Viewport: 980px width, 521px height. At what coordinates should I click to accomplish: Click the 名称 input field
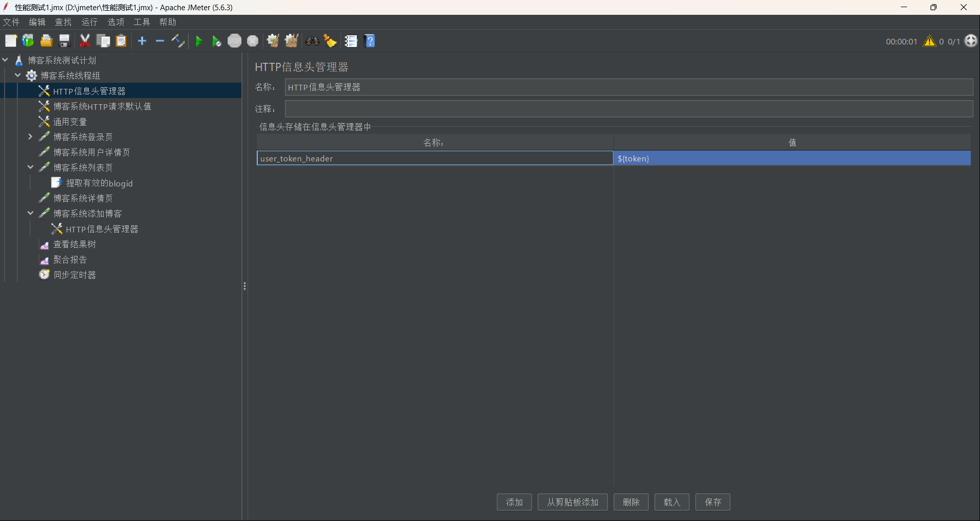click(629, 87)
